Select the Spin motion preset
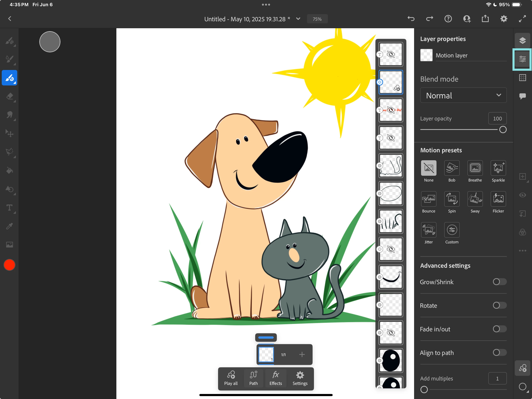The image size is (532, 399). click(x=451, y=199)
